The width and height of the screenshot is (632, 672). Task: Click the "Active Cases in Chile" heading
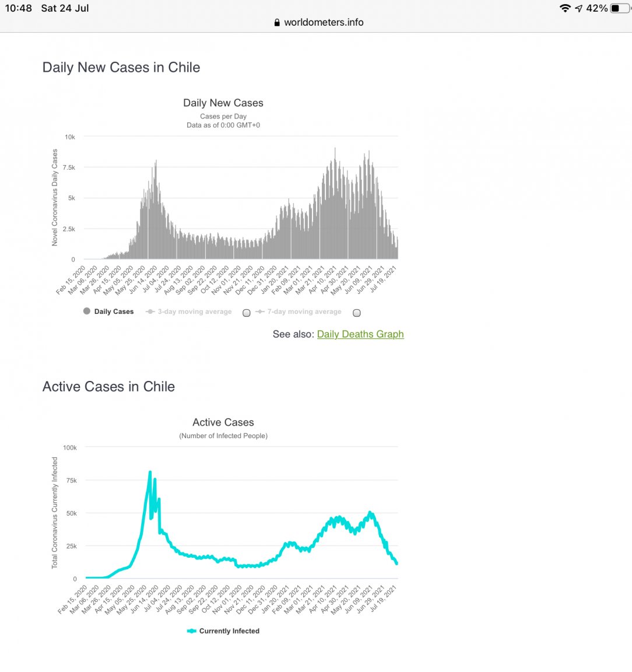[x=108, y=387]
